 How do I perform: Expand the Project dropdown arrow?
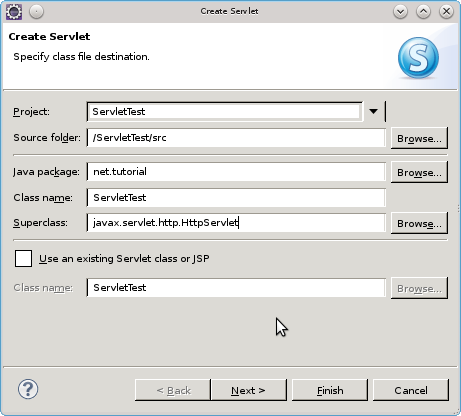click(374, 111)
